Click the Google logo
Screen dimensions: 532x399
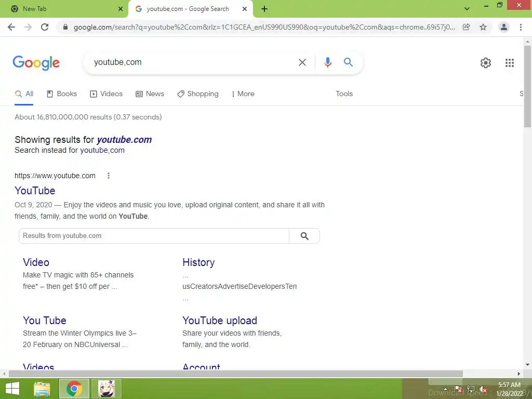(36, 63)
